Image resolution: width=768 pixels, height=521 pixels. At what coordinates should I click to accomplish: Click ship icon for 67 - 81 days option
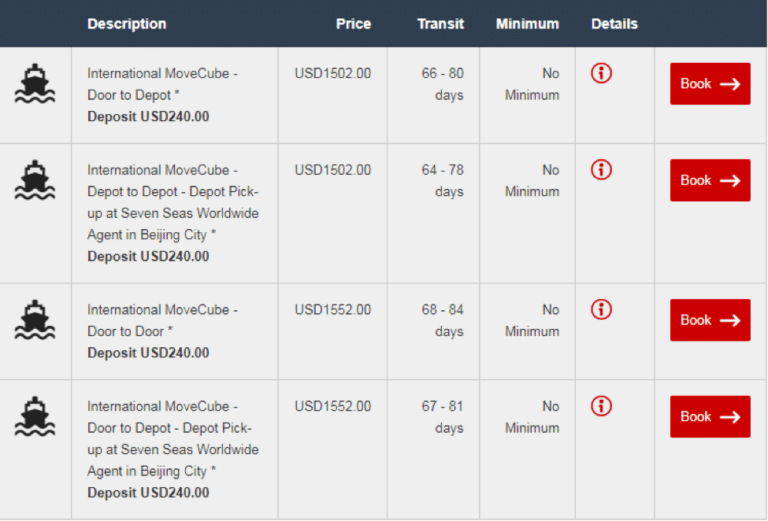pos(35,417)
